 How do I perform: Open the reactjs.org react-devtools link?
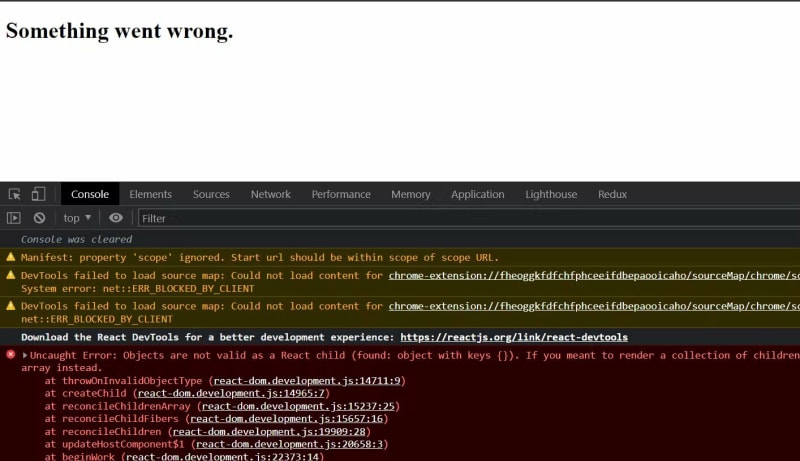click(x=514, y=337)
